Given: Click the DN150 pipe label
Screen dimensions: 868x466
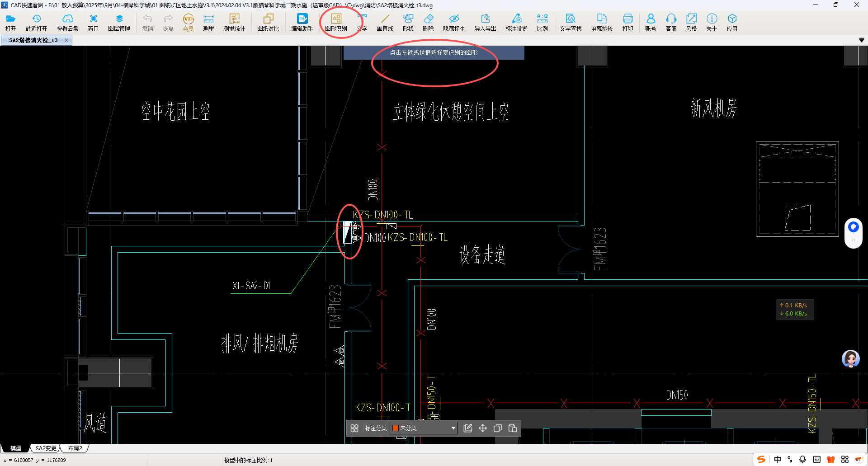Looking at the screenshot, I should [x=677, y=395].
